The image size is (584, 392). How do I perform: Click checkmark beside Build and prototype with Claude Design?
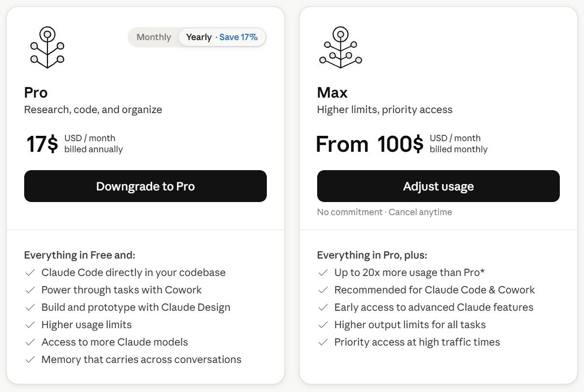point(30,307)
